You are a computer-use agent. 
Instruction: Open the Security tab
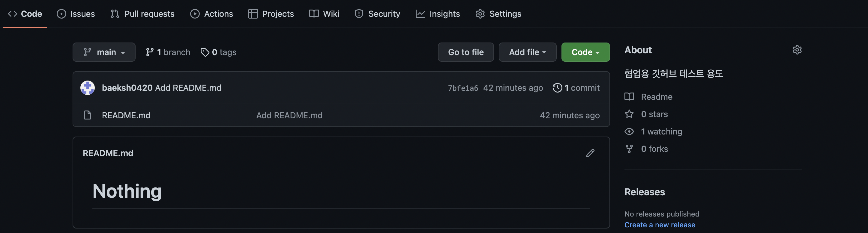coord(377,14)
